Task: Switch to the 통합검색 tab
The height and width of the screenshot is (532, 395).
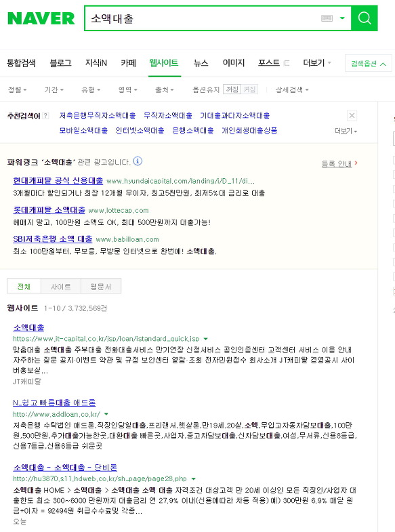Action: (x=21, y=63)
